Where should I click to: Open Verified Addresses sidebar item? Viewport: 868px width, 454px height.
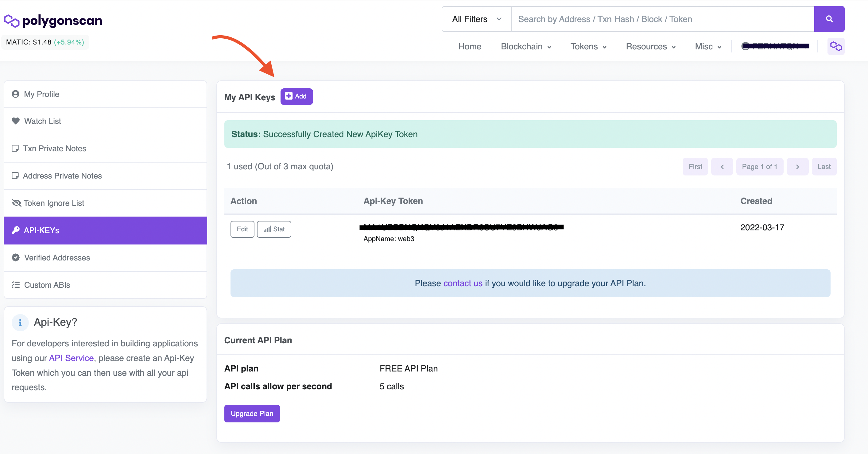[57, 258]
